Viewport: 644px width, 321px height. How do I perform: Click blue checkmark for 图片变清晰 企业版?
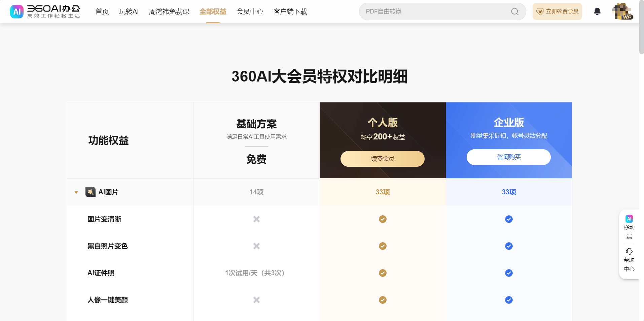pos(509,219)
